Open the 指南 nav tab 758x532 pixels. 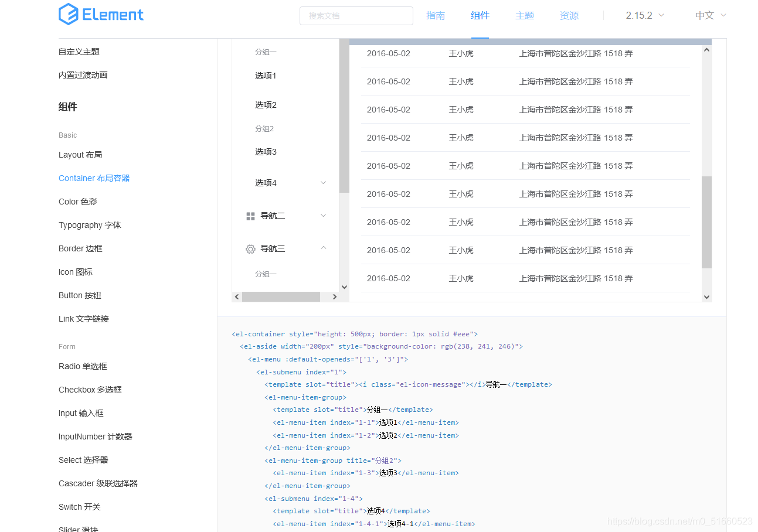[x=436, y=16]
